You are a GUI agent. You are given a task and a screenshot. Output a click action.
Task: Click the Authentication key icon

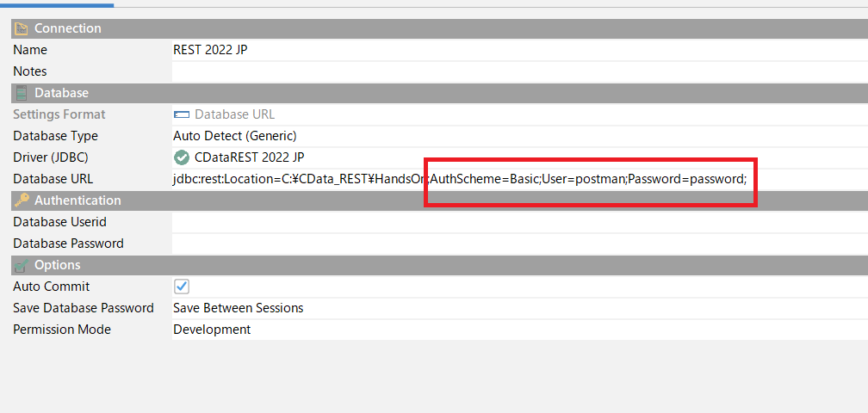(x=22, y=200)
